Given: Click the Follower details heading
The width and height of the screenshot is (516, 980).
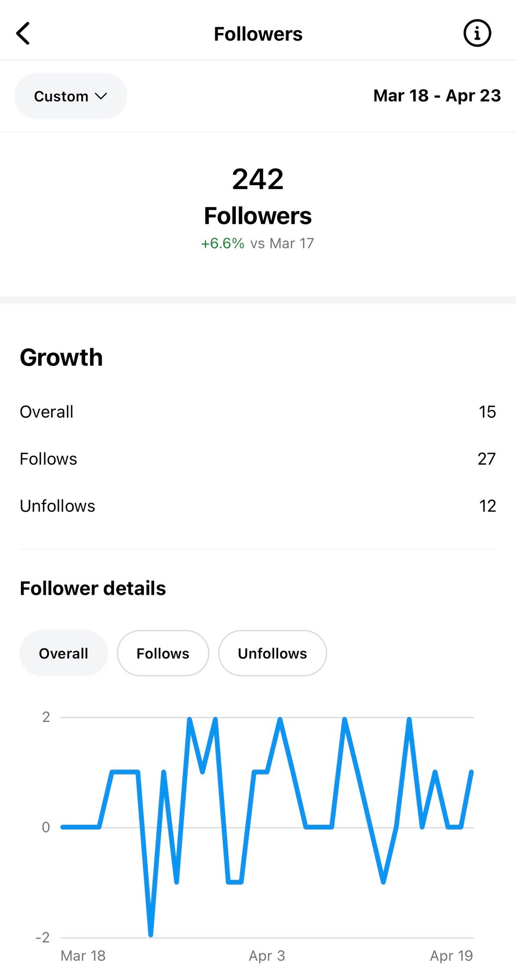Looking at the screenshot, I should pos(93,589).
